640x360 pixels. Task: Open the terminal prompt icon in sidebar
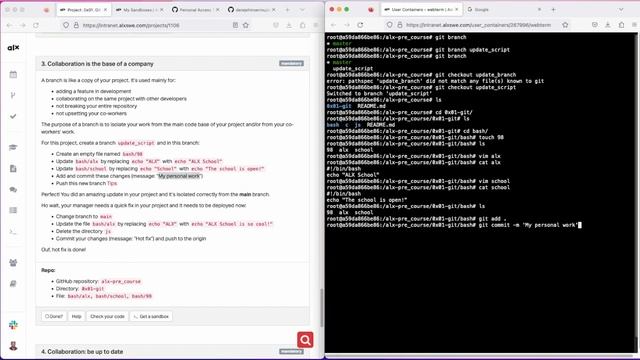[x=13, y=231]
